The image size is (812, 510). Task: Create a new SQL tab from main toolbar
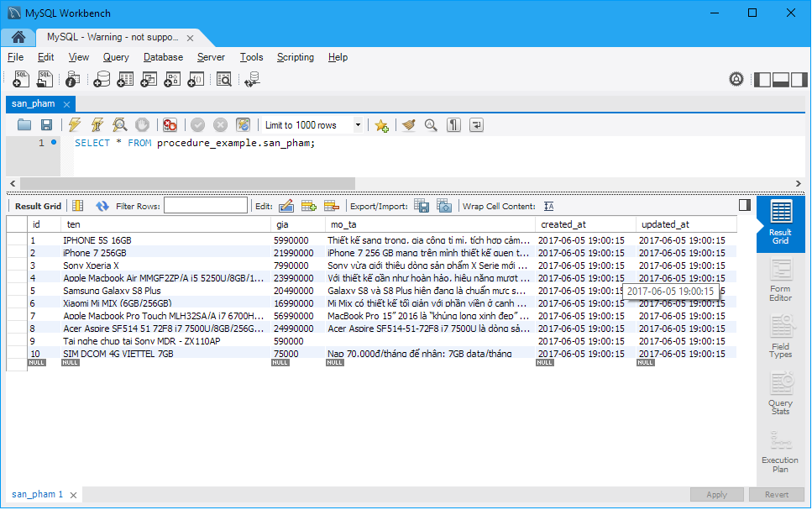[21, 79]
